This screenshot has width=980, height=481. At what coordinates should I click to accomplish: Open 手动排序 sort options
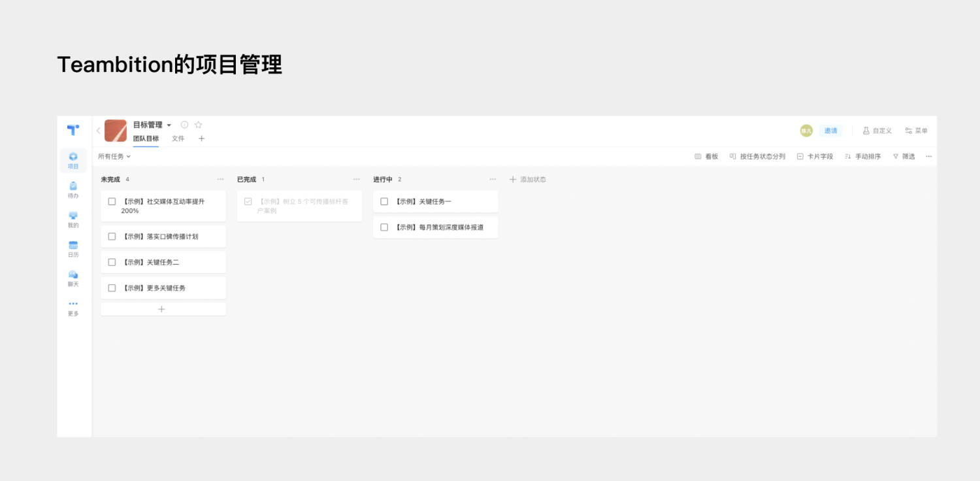pos(862,156)
